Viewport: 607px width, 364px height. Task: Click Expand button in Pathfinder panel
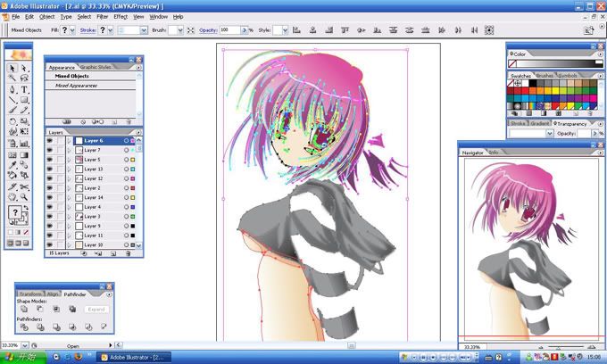[x=96, y=310]
